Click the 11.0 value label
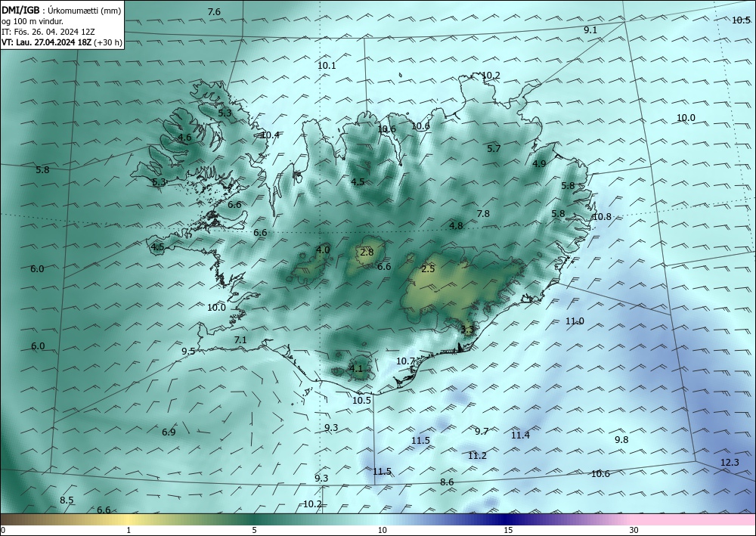756x536 pixels. point(575,321)
